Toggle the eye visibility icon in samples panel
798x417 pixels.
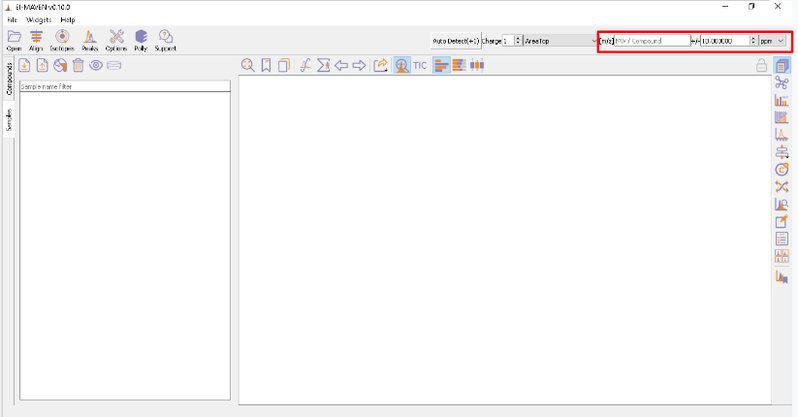(96, 65)
